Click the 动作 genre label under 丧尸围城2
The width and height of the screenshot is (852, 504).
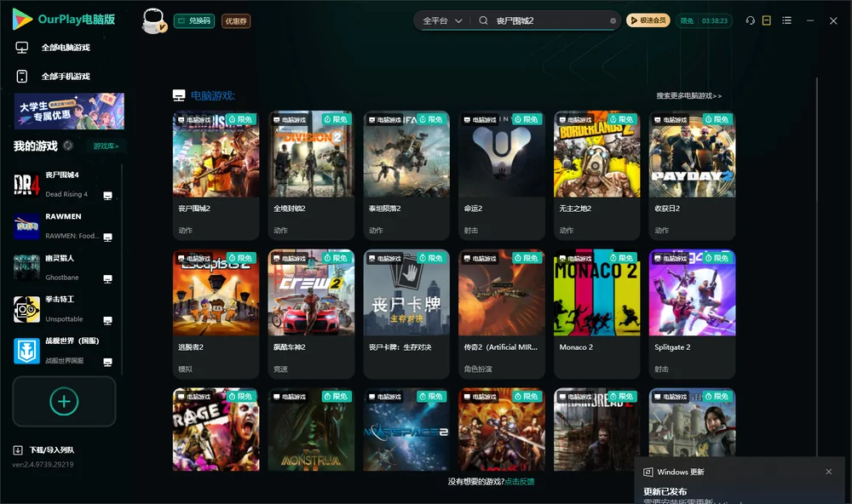pyautogui.click(x=185, y=230)
